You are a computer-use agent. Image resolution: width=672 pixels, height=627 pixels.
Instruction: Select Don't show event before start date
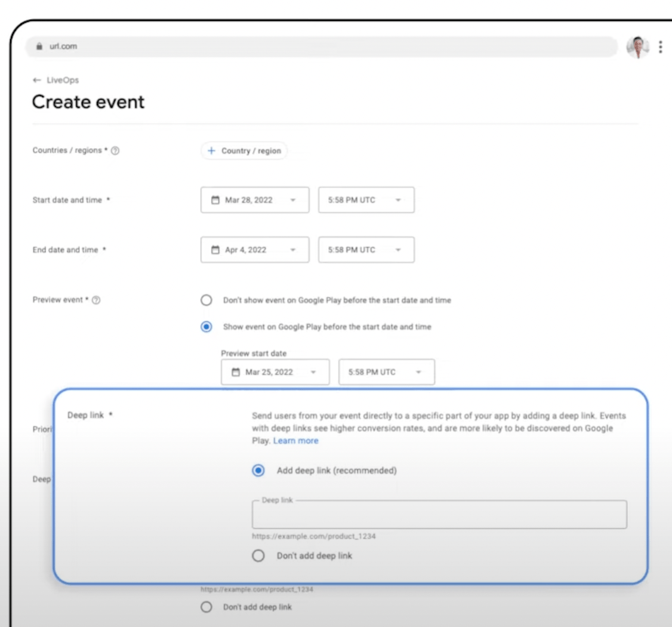click(206, 300)
